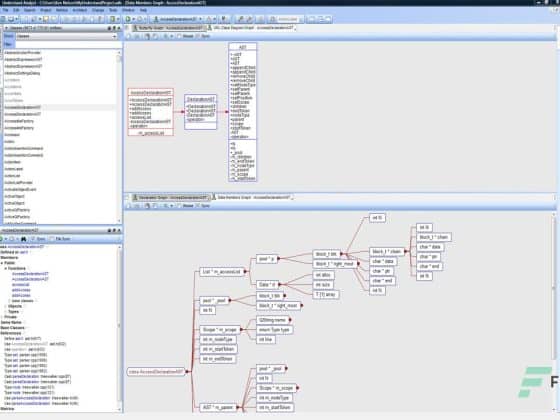
Task: Collapse the Functions section in Information Browser
Action: coord(5,268)
